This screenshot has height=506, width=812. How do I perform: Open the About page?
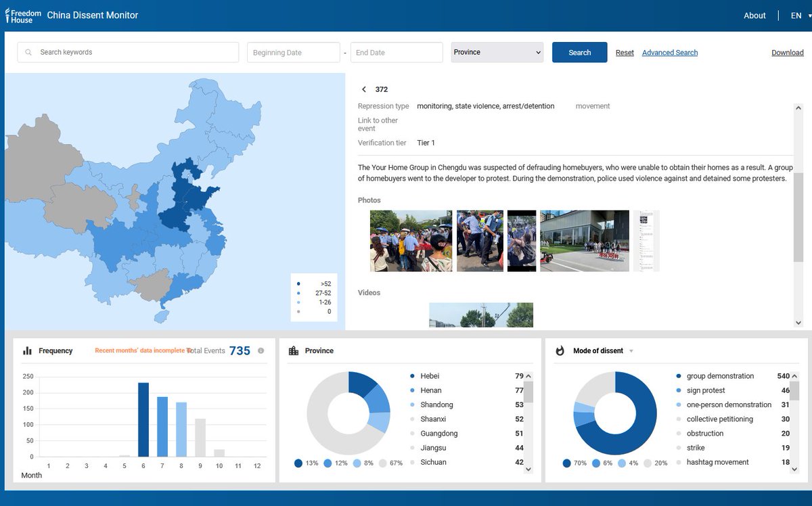tap(754, 16)
